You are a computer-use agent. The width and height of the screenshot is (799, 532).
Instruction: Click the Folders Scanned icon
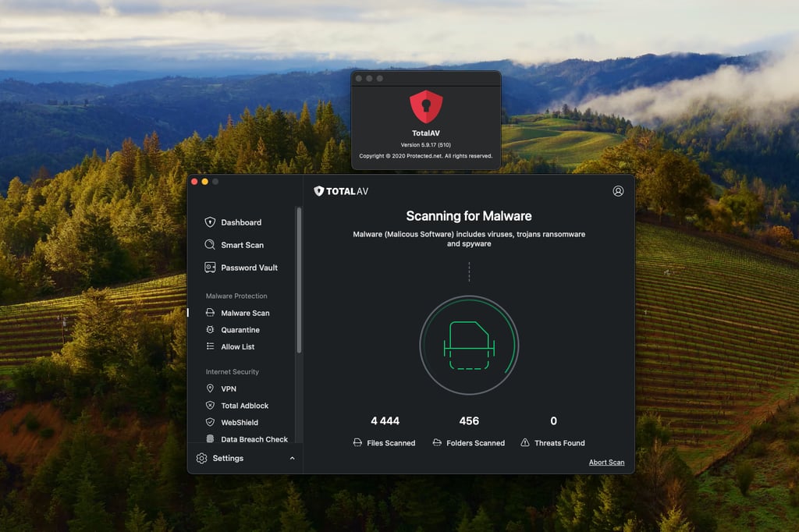point(437,442)
